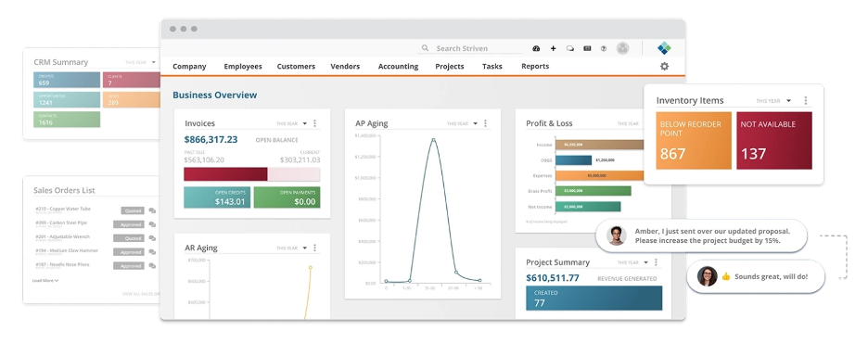Screen dimensions: 868x356
Task: Click the Approved status on Carbon Steel Pipe
Action: tap(129, 224)
